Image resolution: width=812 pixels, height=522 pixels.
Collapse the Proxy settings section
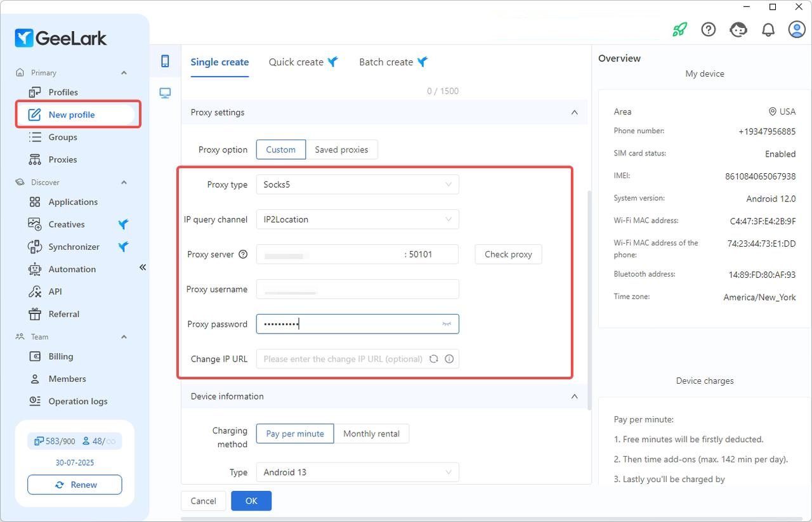(x=574, y=112)
